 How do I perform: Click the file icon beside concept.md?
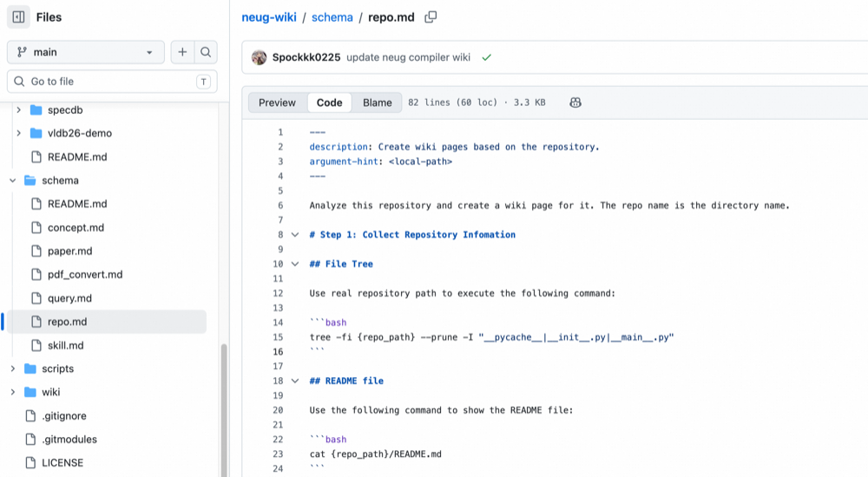tap(36, 228)
